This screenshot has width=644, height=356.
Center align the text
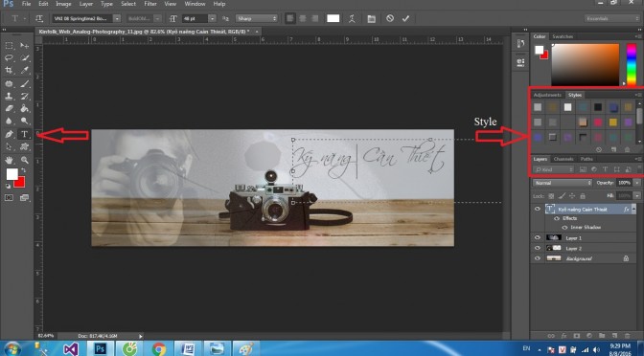point(303,18)
